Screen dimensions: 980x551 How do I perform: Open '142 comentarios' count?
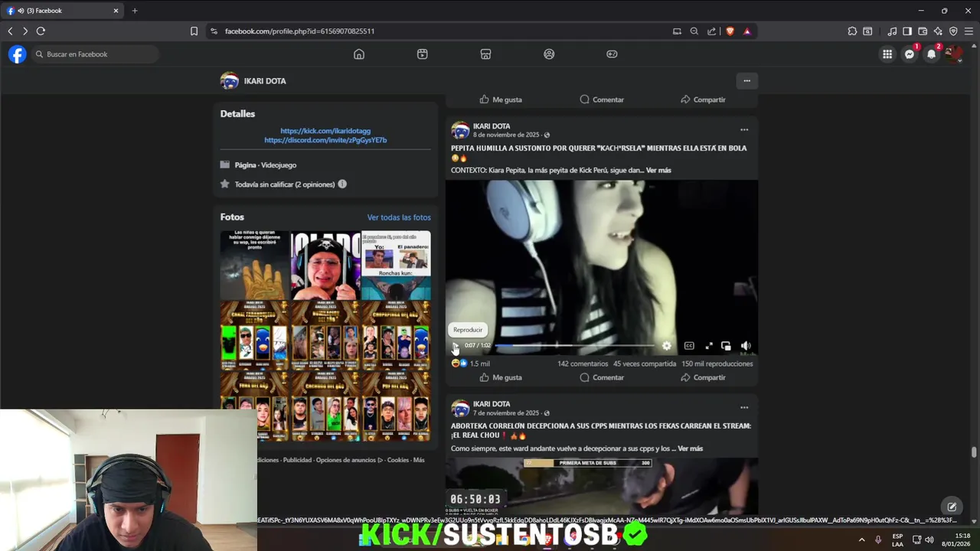[x=583, y=364]
